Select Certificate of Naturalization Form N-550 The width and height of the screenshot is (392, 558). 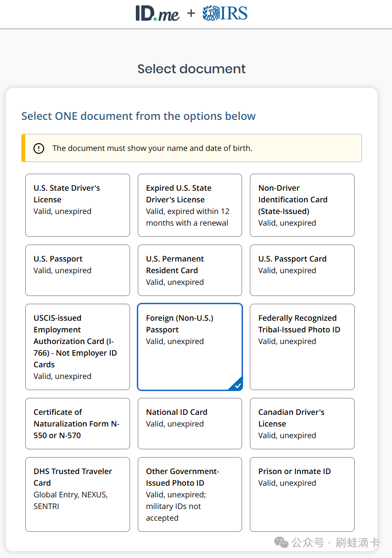tap(78, 424)
